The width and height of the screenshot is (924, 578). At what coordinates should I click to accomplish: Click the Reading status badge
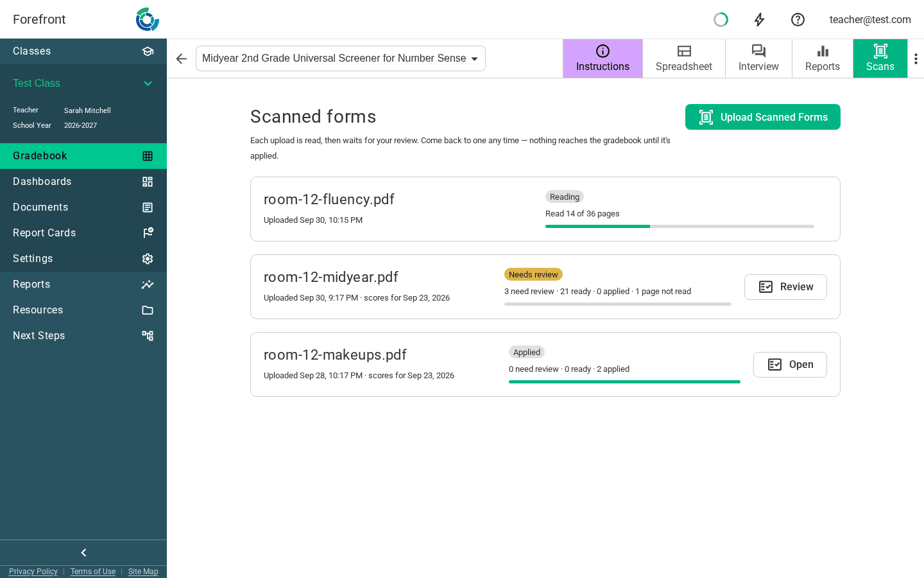click(565, 197)
